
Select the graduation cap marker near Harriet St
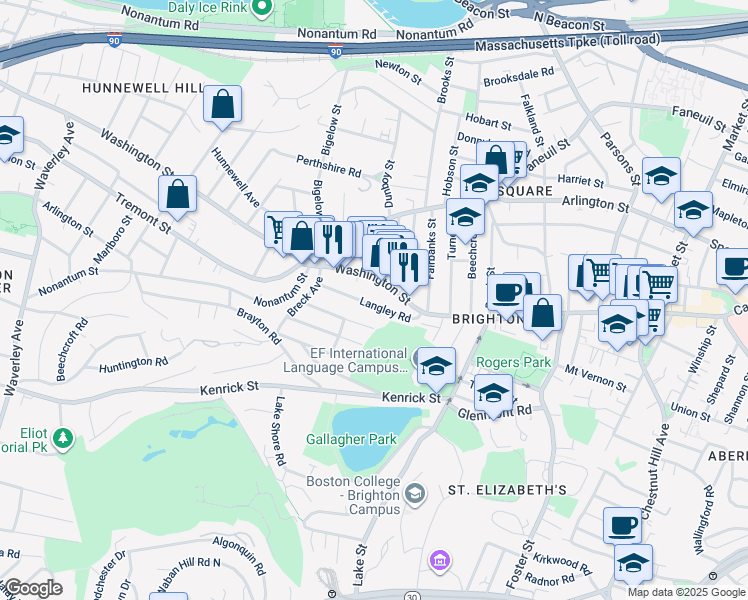click(x=661, y=177)
